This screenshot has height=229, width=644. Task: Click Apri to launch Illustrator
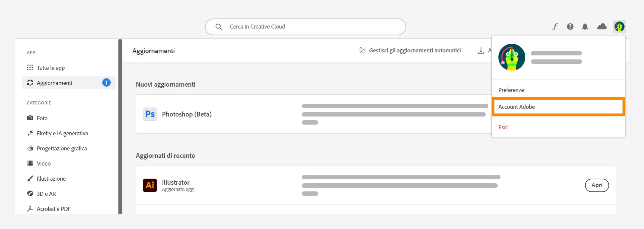pyautogui.click(x=597, y=185)
